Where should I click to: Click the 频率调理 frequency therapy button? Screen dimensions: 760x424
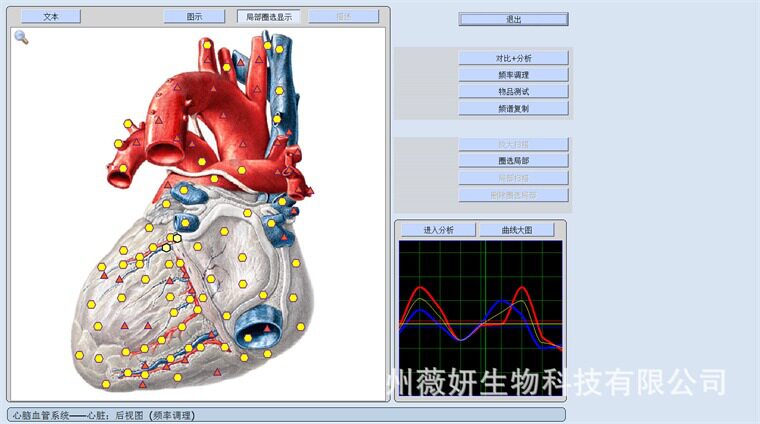(x=513, y=75)
